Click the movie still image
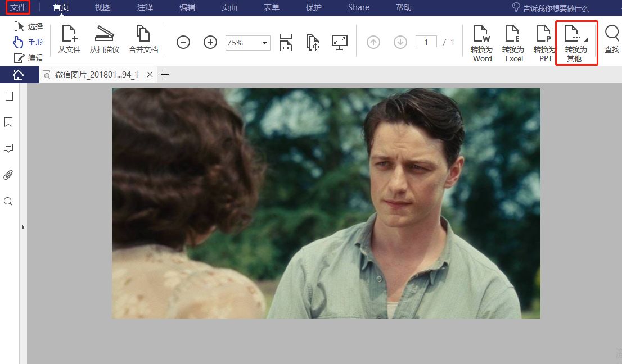This screenshot has height=364, width=622. point(326,203)
